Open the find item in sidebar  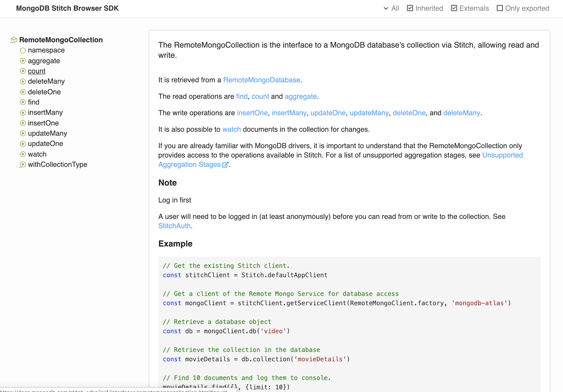(34, 102)
